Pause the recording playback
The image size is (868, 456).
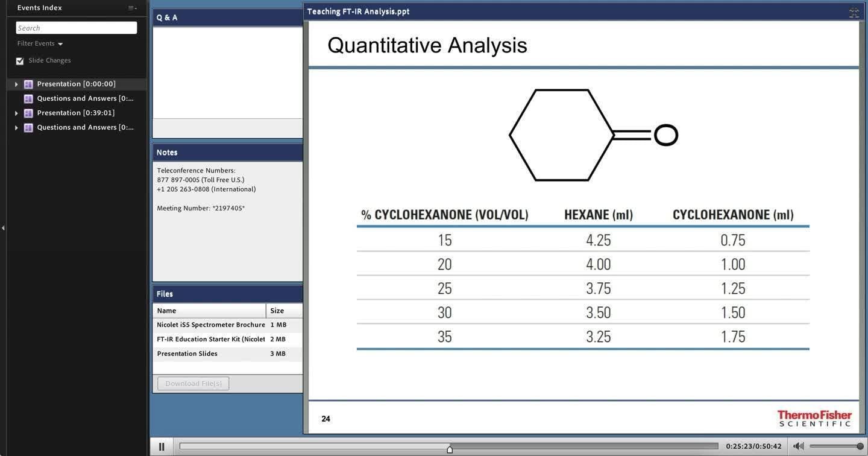point(162,447)
